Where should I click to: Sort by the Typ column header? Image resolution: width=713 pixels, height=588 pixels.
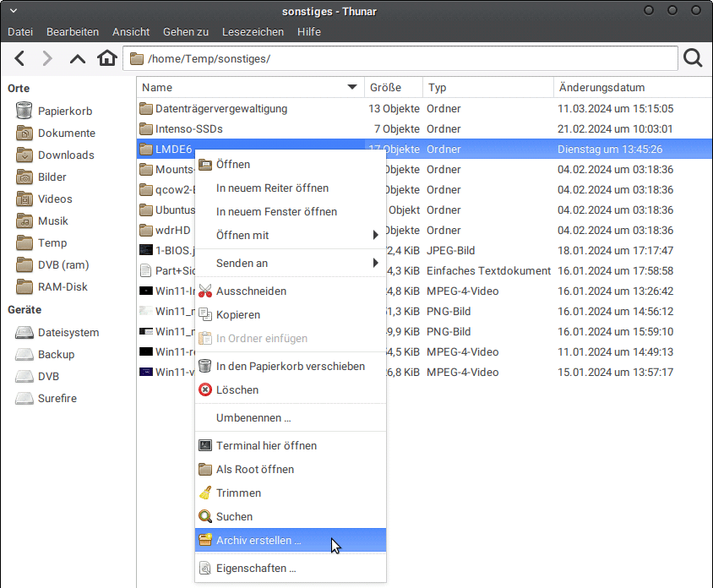[488, 87]
